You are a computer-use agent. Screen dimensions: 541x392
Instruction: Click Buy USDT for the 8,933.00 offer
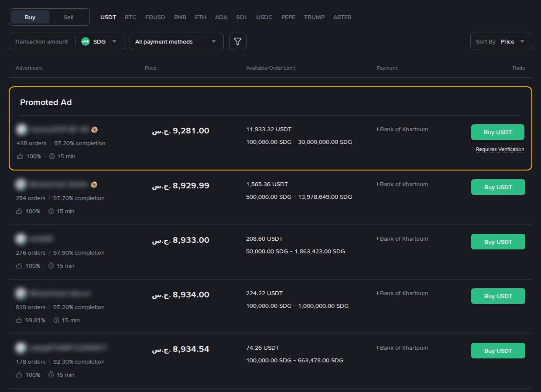click(x=498, y=242)
